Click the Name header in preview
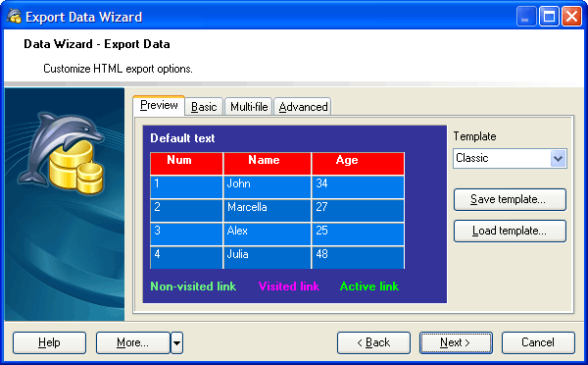The image size is (588, 365). tap(268, 163)
